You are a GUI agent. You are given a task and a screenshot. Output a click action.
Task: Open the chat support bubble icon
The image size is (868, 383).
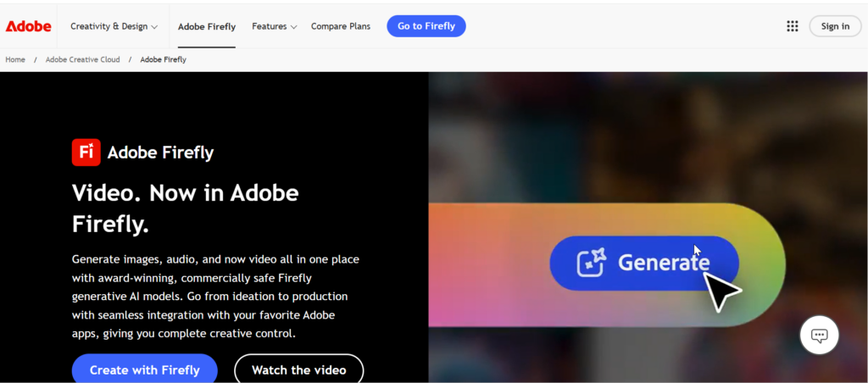point(819,336)
